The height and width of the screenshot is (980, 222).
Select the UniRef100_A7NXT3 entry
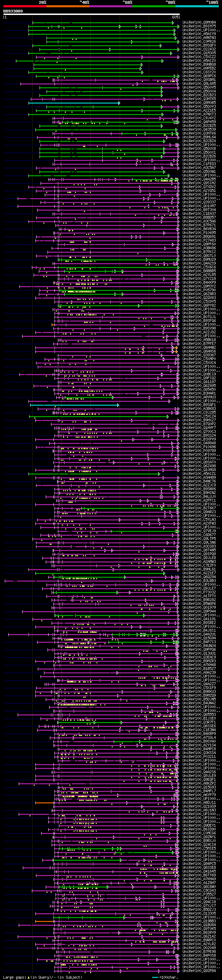(199, 114)
